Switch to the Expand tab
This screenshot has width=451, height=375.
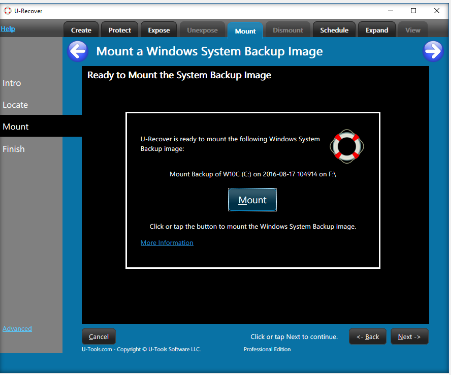point(377,30)
